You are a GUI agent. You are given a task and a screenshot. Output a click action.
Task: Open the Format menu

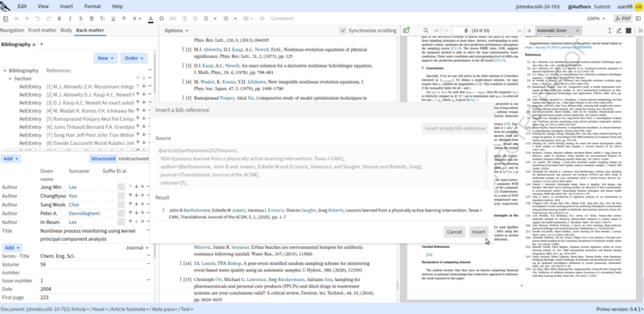93,6
